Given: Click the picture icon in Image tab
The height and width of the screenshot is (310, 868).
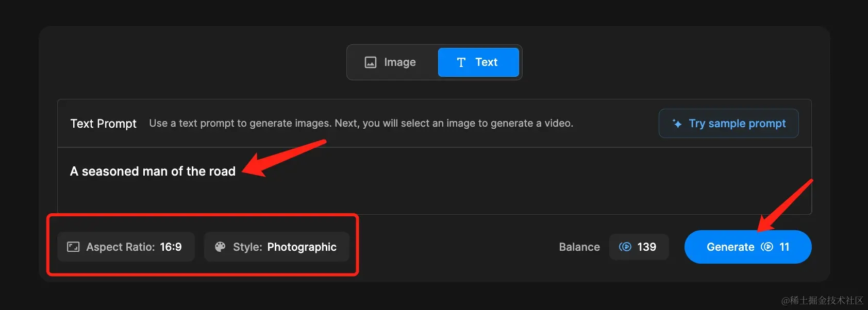Looking at the screenshot, I should (x=371, y=62).
